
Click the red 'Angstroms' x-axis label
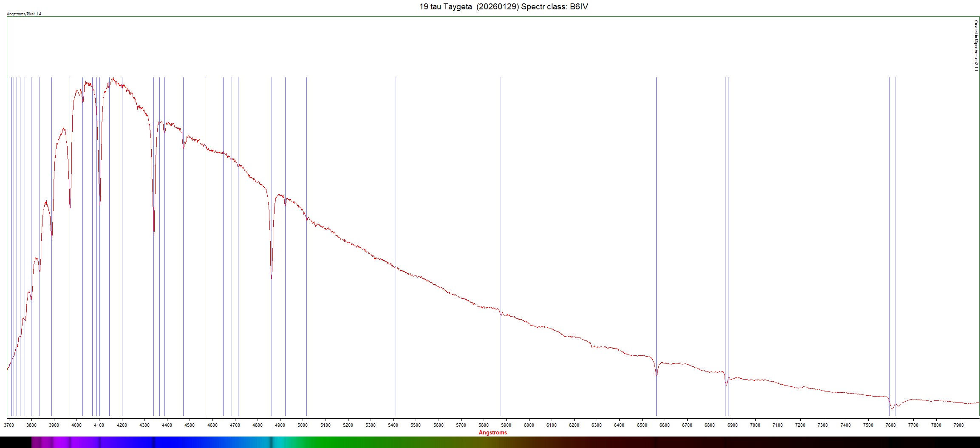coord(493,432)
